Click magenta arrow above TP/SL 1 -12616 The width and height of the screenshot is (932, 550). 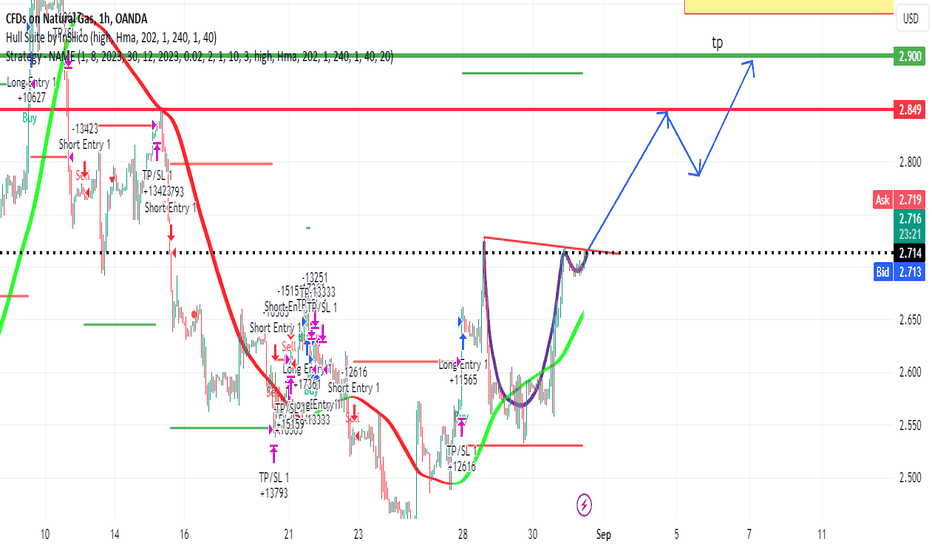point(461,426)
